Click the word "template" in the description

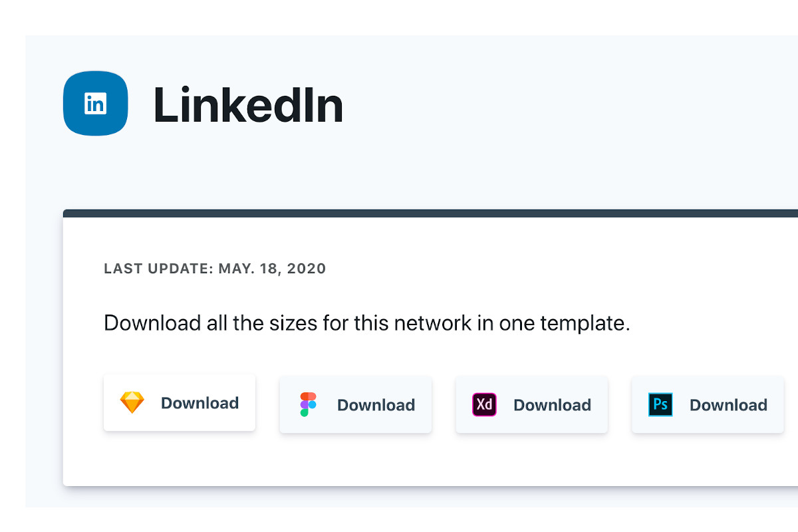click(x=584, y=324)
